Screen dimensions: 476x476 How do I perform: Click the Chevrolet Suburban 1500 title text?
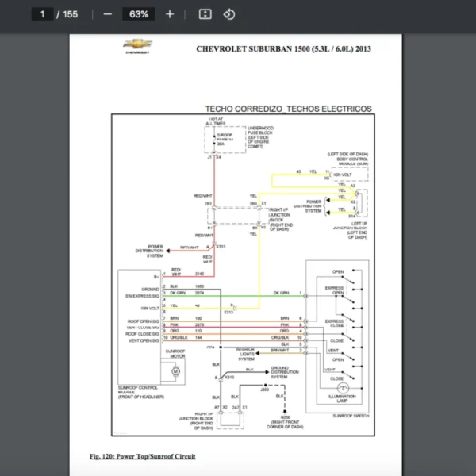click(x=284, y=48)
